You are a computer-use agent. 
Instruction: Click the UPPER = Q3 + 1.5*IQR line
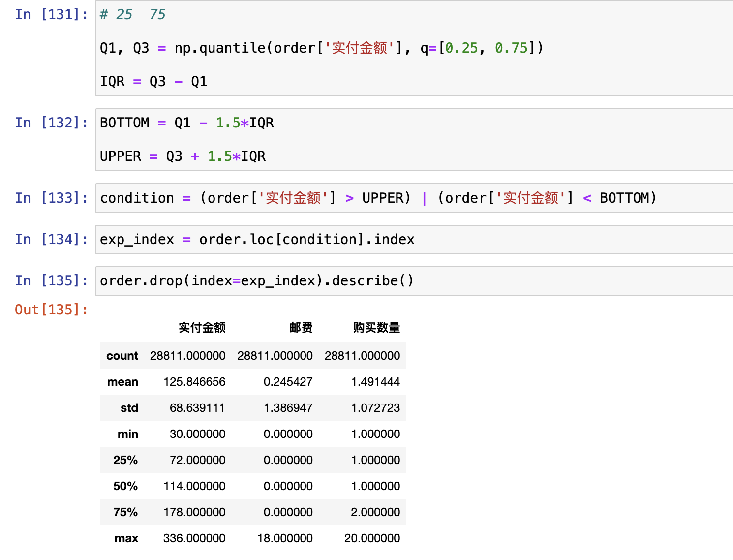point(183,156)
